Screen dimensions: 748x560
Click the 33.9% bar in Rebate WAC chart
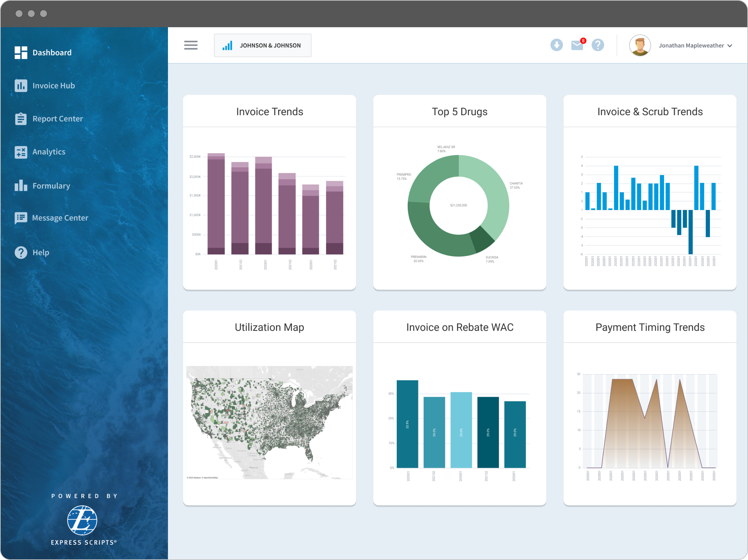click(x=407, y=424)
